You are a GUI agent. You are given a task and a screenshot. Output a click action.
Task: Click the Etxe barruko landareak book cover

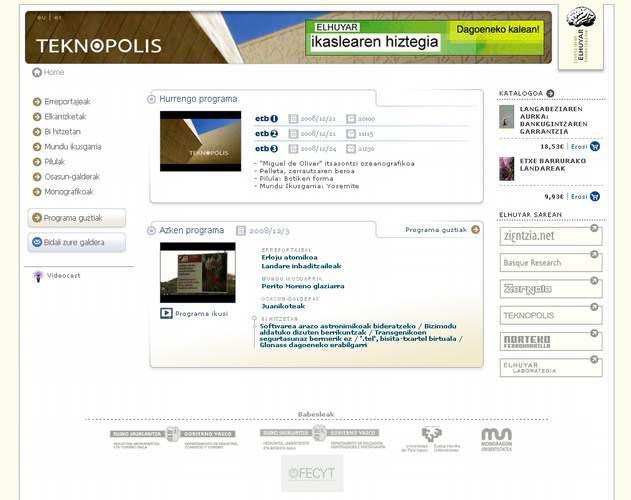pyautogui.click(x=507, y=169)
